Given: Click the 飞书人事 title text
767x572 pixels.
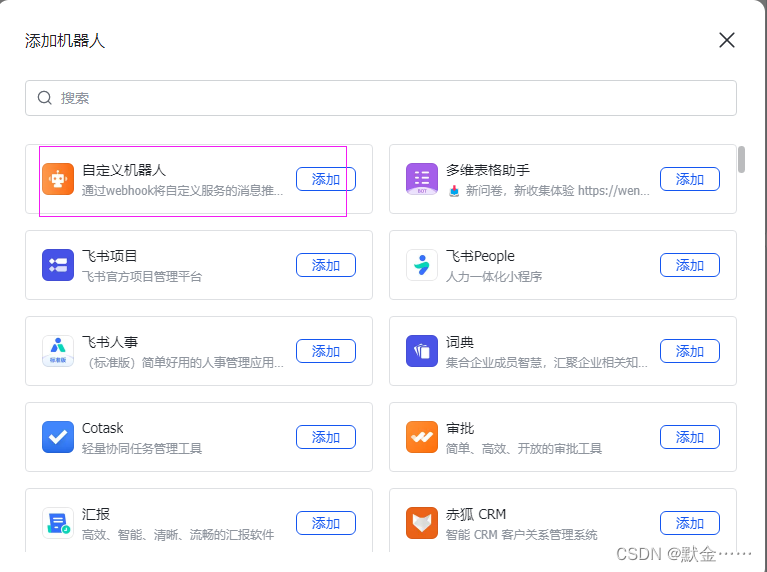Looking at the screenshot, I should coord(110,342).
